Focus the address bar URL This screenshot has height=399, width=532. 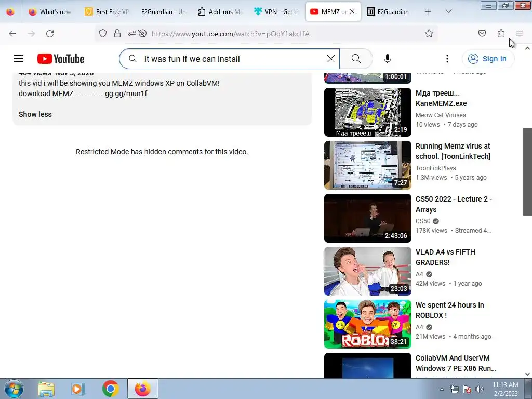[x=230, y=34]
